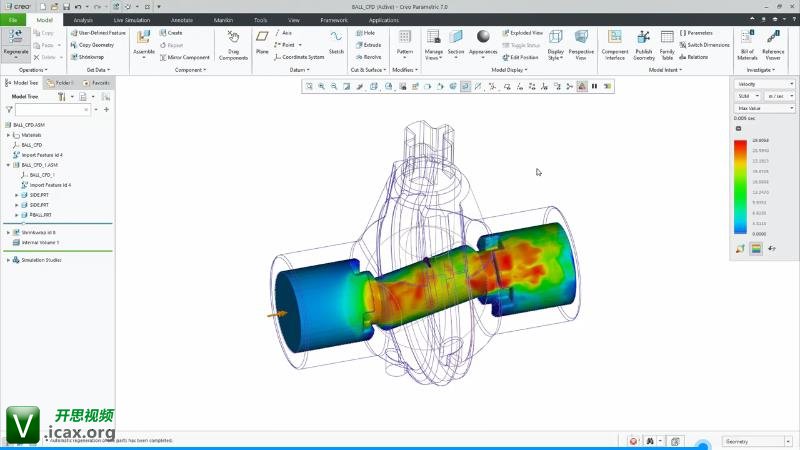Switch to the Applications tab
Viewport: 800px width, 450px height.
384,20
